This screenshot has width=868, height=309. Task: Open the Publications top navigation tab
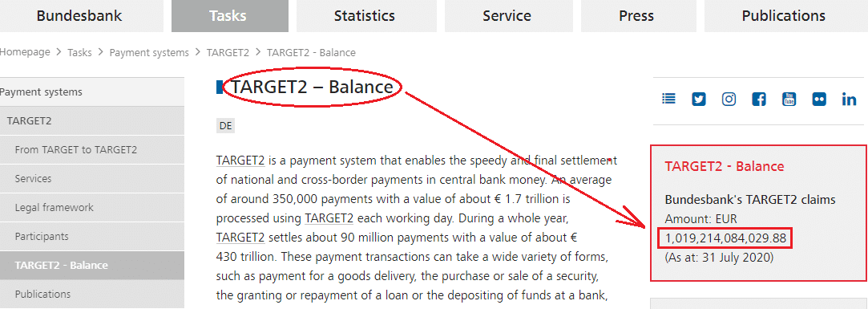(783, 15)
